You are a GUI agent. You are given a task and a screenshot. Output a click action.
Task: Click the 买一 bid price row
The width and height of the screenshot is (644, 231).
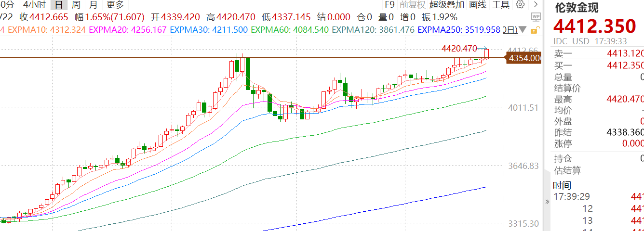click(598, 65)
